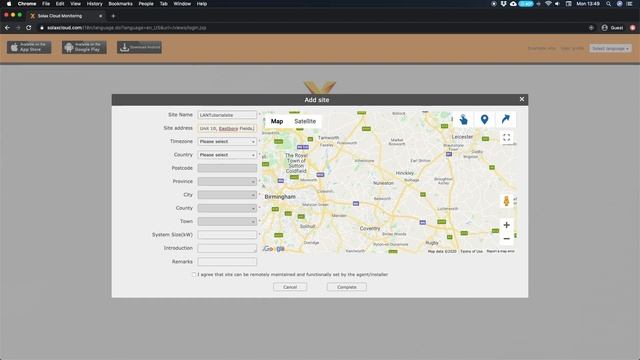The height and width of the screenshot is (360, 640).
Task: Click the Remarks field
Action: coord(227,262)
